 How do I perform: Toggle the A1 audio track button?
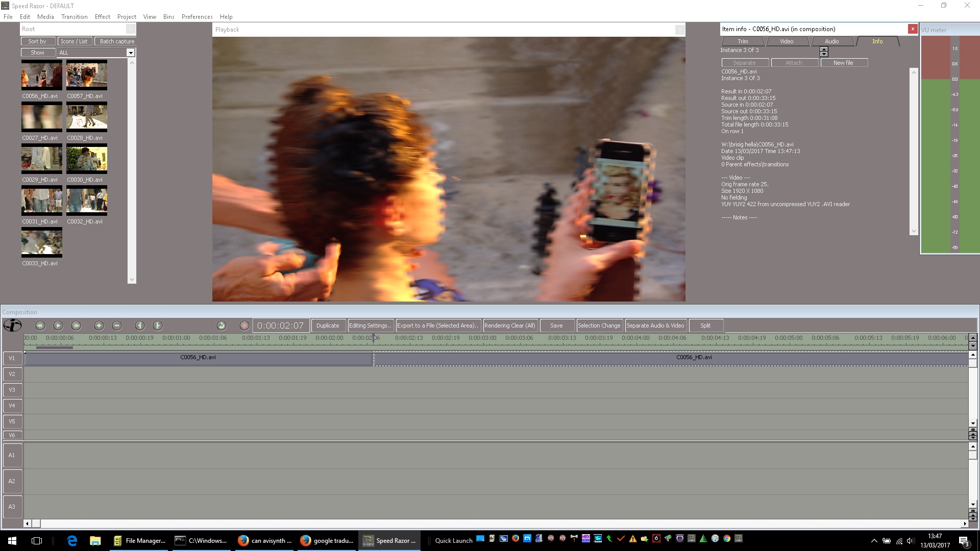pyautogui.click(x=12, y=455)
